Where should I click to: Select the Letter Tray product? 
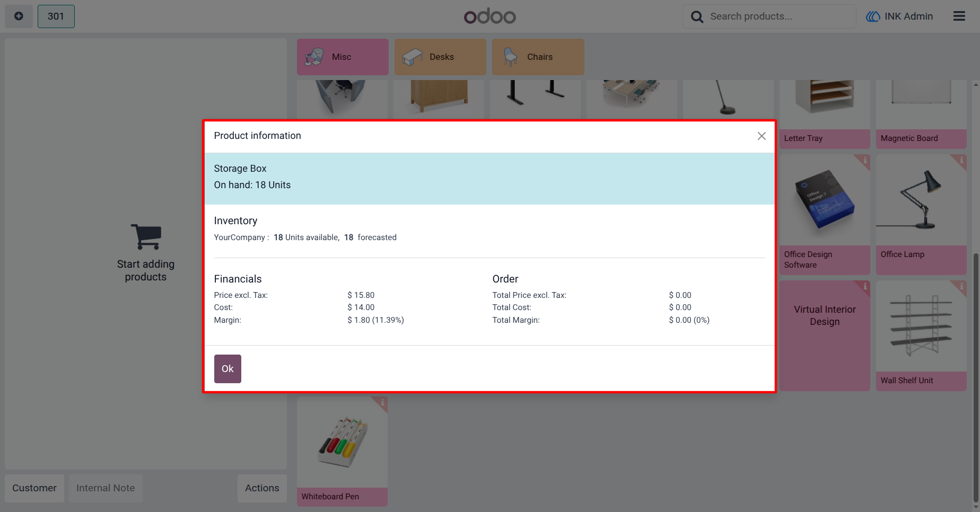[x=825, y=114]
